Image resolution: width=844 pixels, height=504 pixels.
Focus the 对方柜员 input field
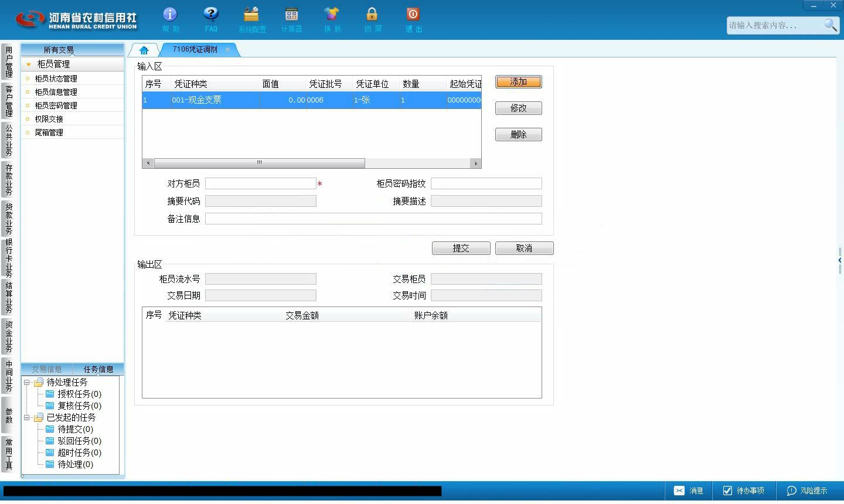tap(261, 183)
